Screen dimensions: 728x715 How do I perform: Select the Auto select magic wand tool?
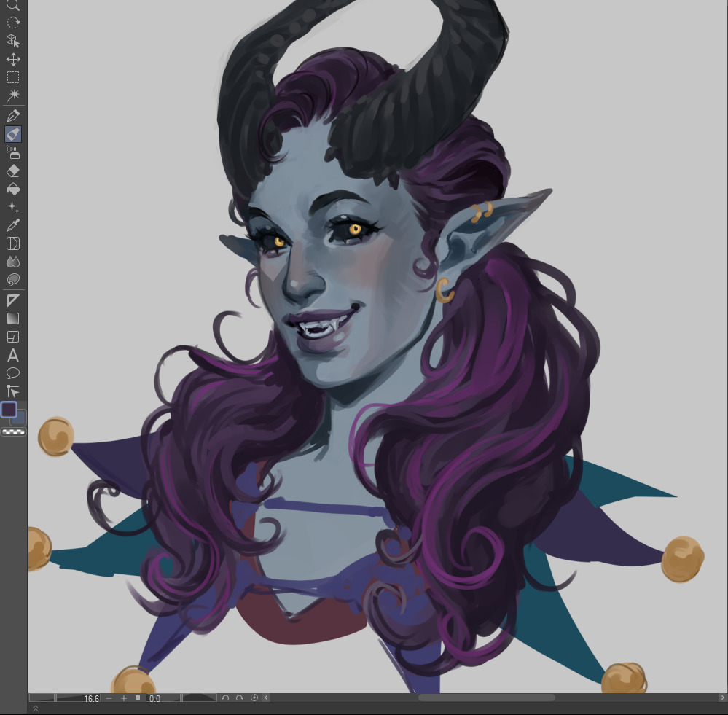(x=13, y=95)
